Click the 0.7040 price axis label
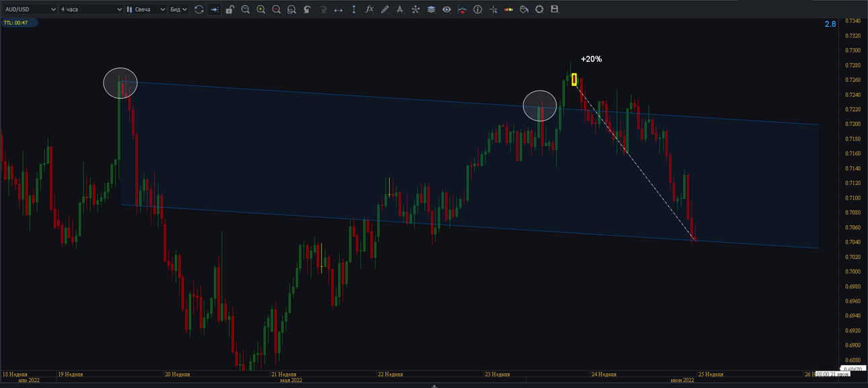 point(853,242)
